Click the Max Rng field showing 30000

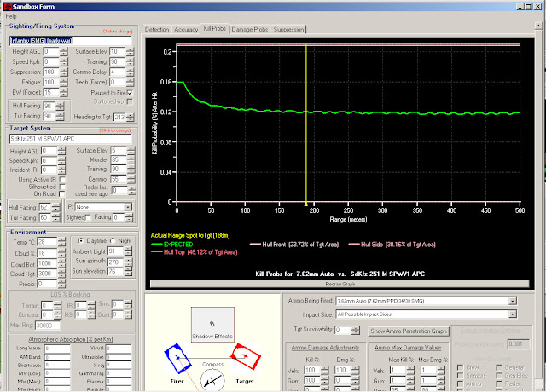click(x=48, y=326)
